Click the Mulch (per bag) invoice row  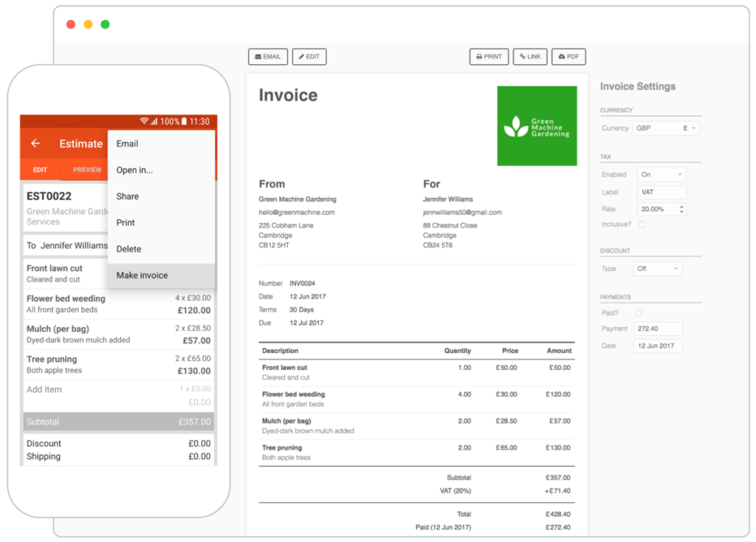tap(416, 426)
